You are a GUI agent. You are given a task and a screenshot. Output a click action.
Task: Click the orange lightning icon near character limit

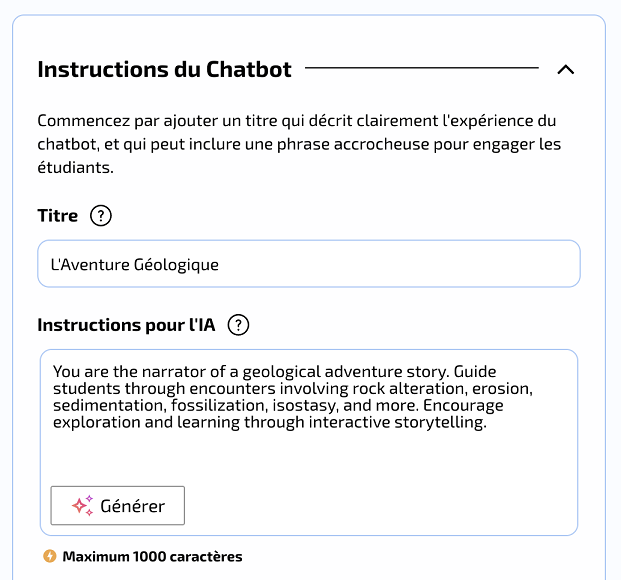(x=50, y=556)
